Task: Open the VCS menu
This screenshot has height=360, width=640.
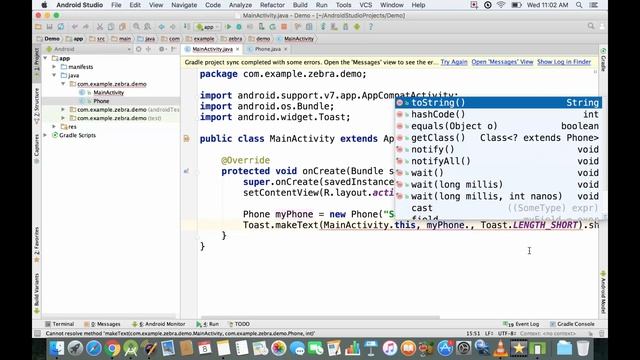Action: point(366,5)
